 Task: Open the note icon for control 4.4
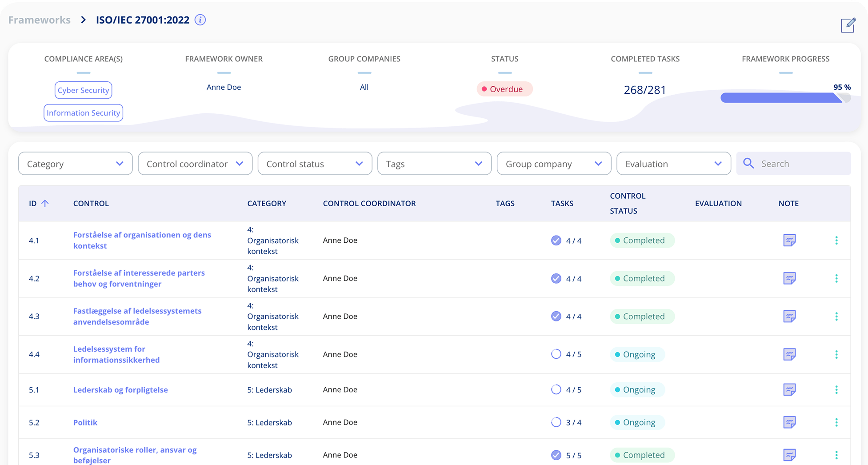(789, 354)
